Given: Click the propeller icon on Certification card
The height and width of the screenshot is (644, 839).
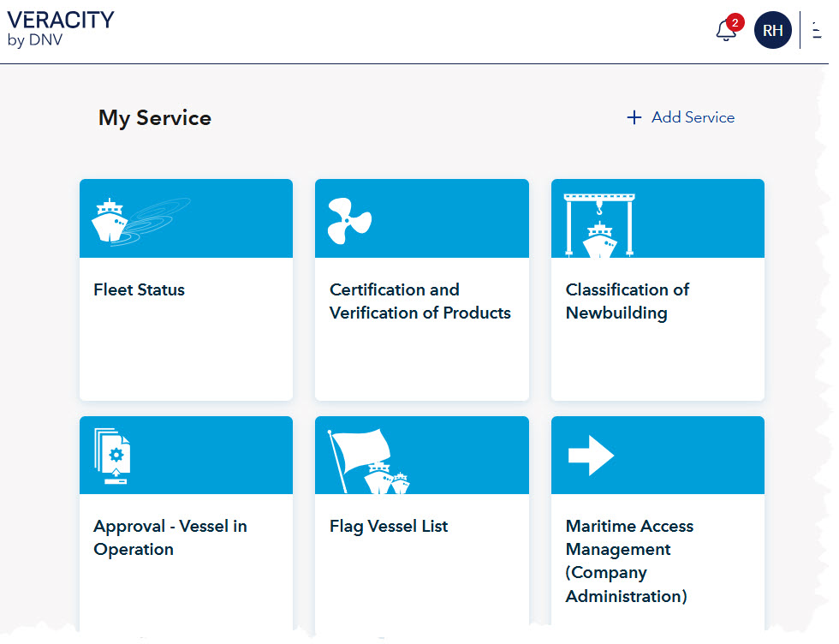Looking at the screenshot, I should pyautogui.click(x=349, y=221).
